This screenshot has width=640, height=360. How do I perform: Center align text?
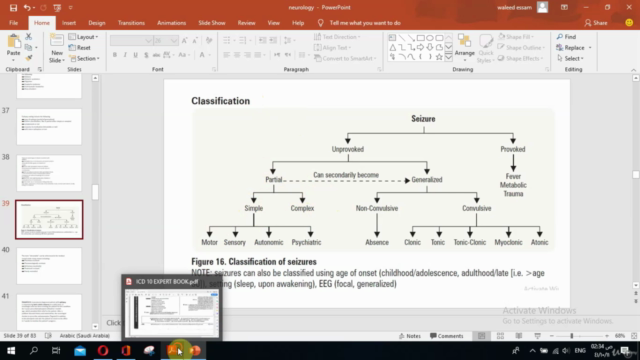pos(237,55)
